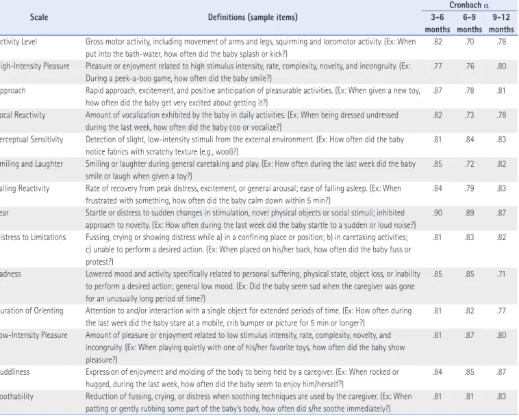This screenshot has width=519, height=420.
Task: Select the 'Sadness' scale name
Action: click(x=10, y=274)
